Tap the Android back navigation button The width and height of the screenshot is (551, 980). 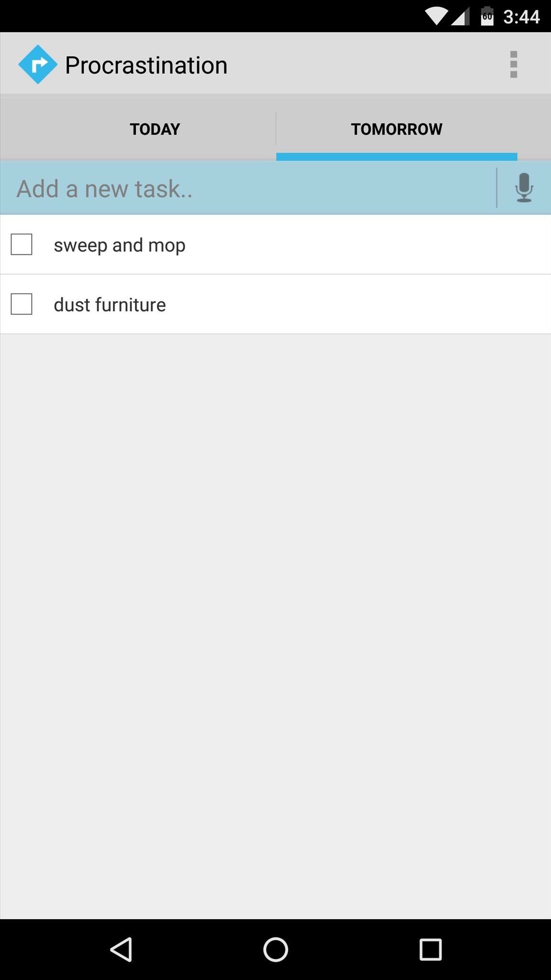click(121, 949)
